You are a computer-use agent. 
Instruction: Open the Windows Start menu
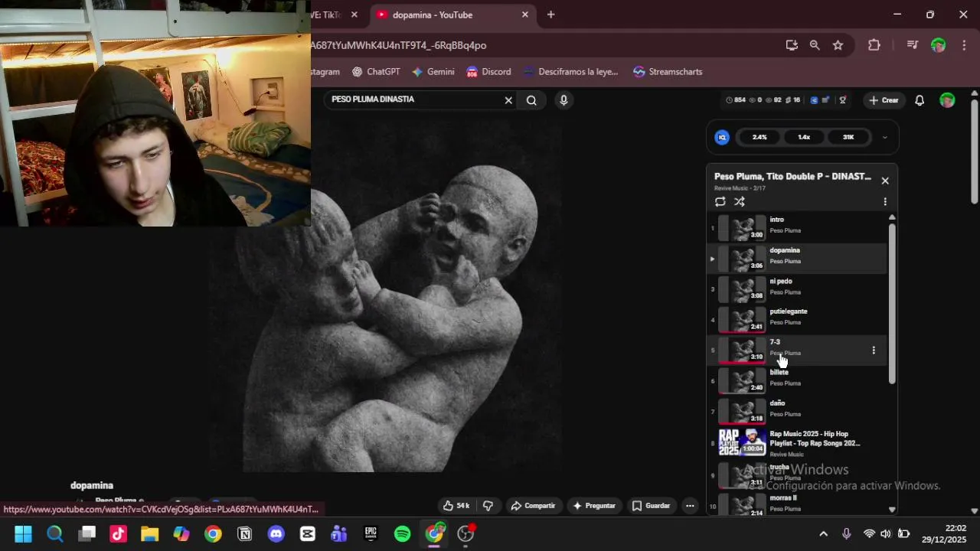[x=23, y=534]
